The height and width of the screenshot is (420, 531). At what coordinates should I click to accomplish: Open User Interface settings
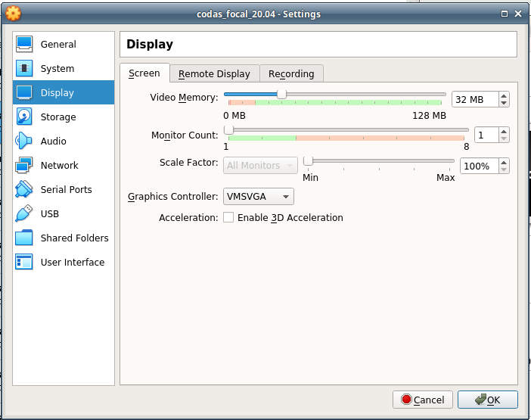tap(64, 262)
